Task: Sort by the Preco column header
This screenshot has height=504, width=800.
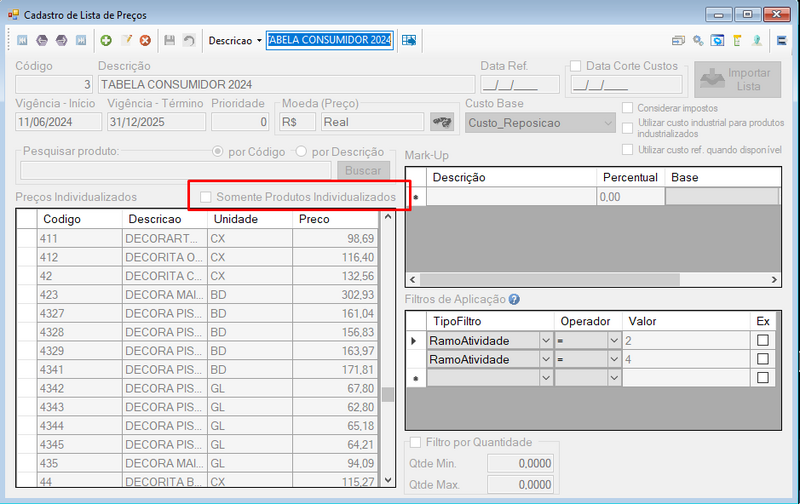Action: [335, 219]
